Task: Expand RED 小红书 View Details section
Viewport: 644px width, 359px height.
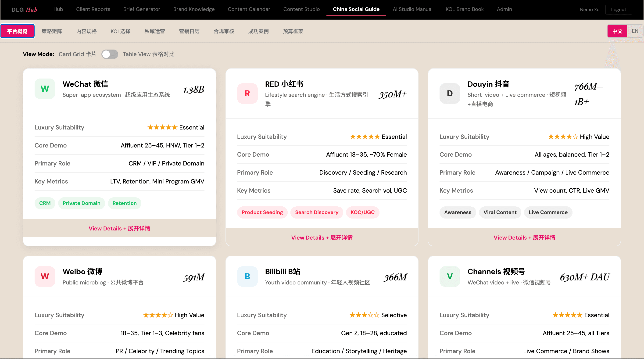Action: (322, 237)
